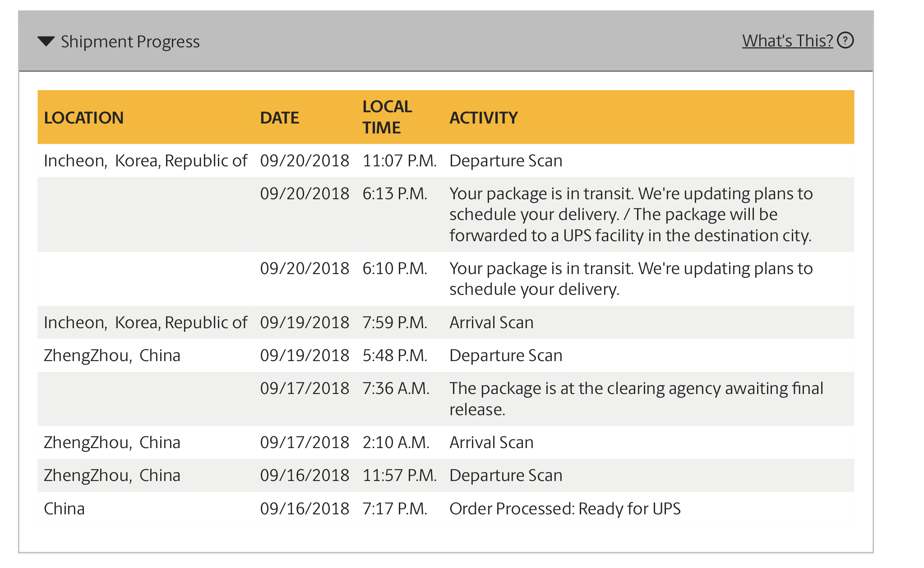The width and height of the screenshot is (924, 568).
Task: Select the ACTIVITY column header
Action: [x=483, y=118]
